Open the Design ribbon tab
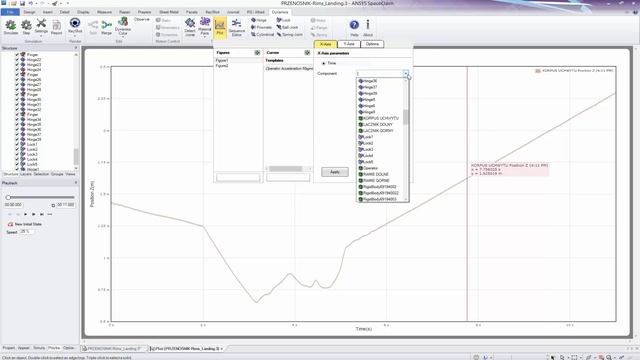This screenshot has width=640, height=360. tap(29, 12)
